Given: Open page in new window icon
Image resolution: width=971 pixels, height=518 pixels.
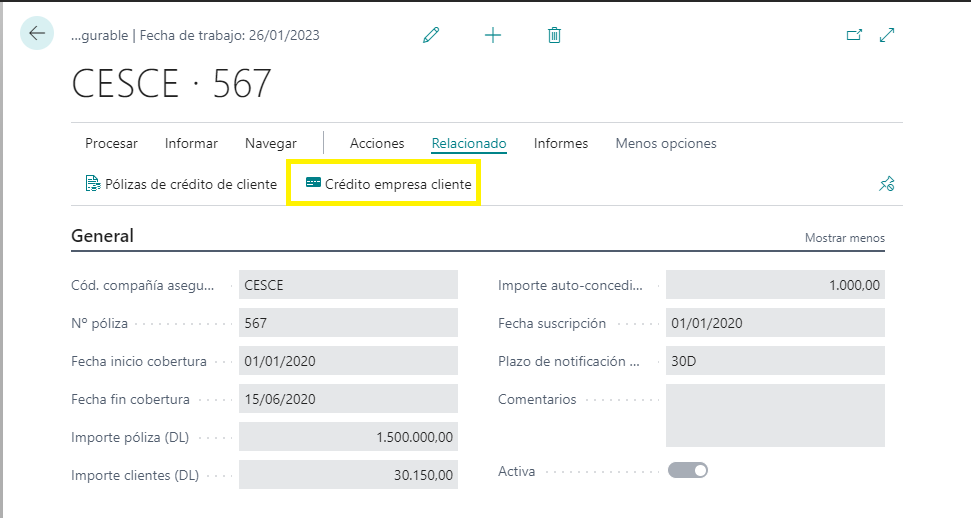Looking at the screenshot, I should (x=854, y=35).
